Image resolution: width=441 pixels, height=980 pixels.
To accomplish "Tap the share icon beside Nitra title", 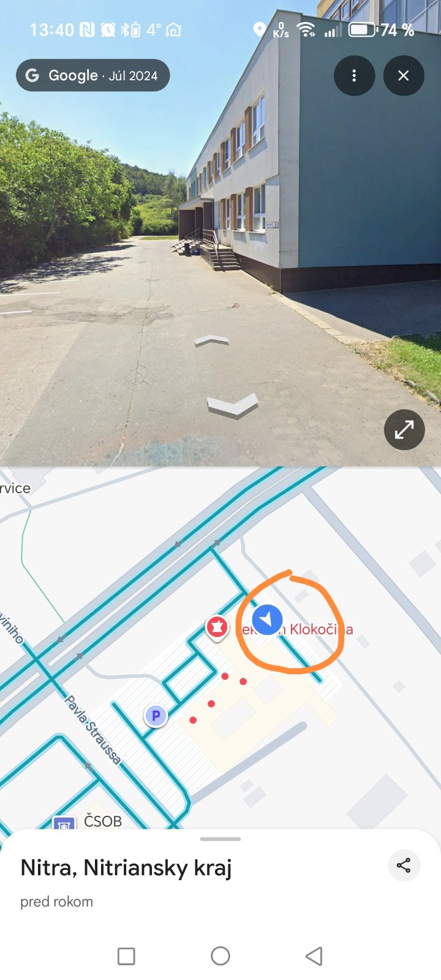I will tap(404, 865).
